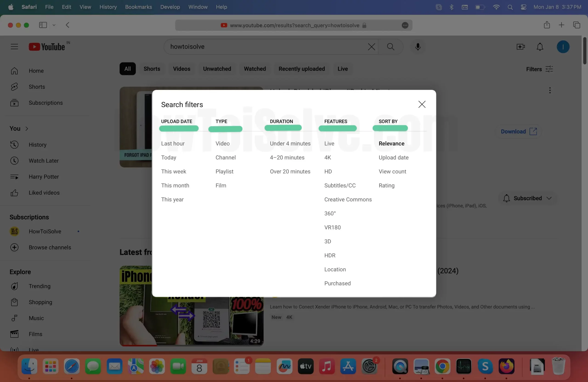The height and width of the screenshot is (382, 588).
Task: Select the 4K feature filter
Action: [327, 157]
